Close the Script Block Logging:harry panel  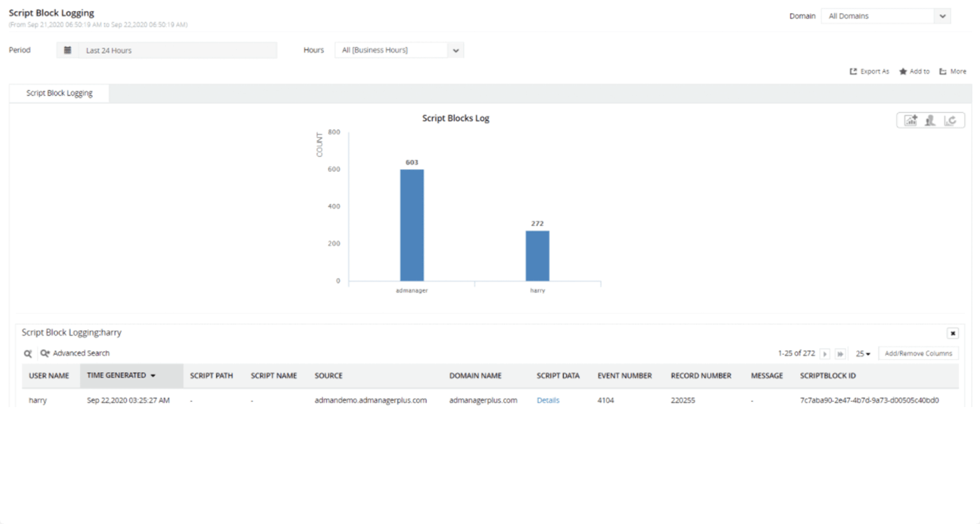point(952,333)
